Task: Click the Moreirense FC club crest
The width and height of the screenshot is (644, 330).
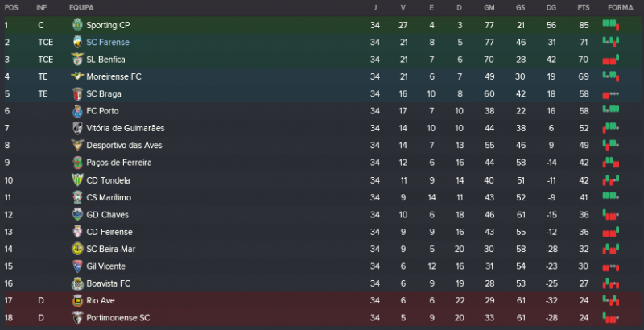Action: pos(78,76)
